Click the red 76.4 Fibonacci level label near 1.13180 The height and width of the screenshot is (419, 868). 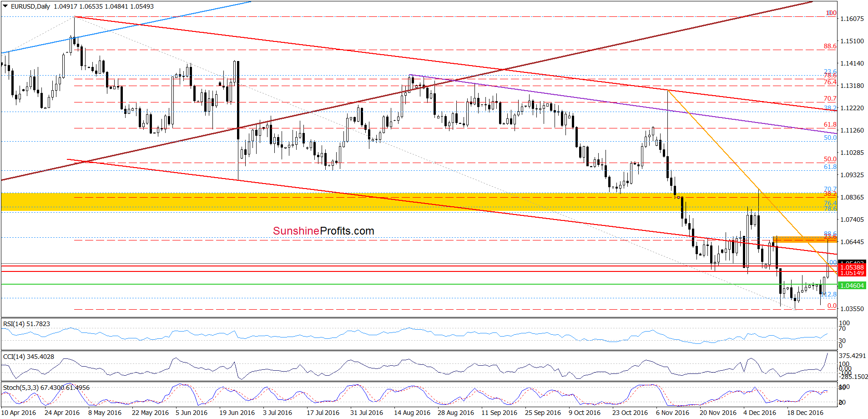(x=830, y=82)
